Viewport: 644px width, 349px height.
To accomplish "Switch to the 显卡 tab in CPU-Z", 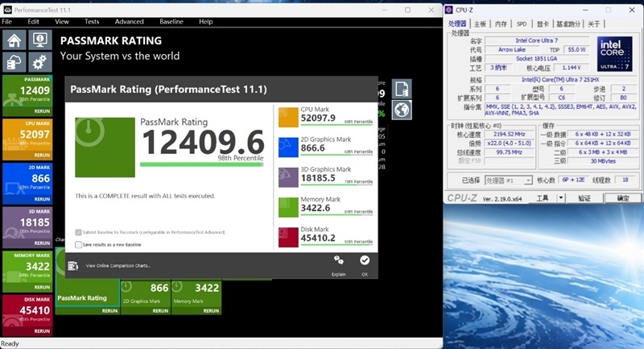I will [543, 24].
